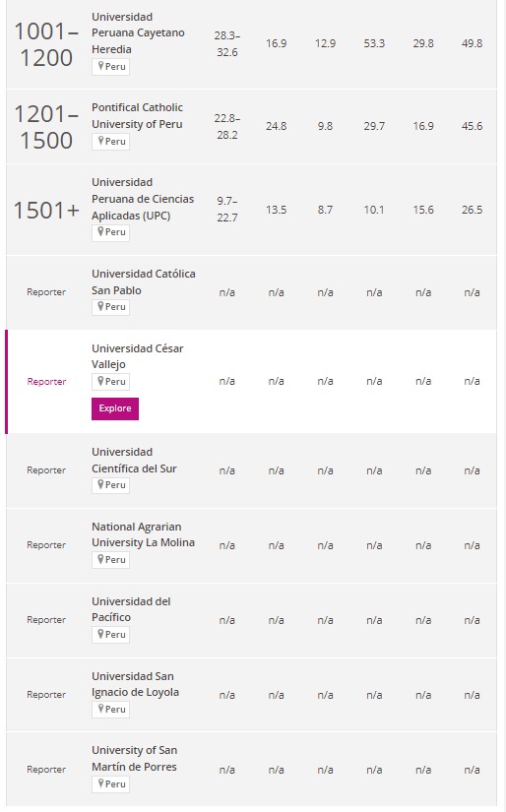Open University of San Martín de Porres link
Viewport: 506px width, 812px height.
[134, 759]
